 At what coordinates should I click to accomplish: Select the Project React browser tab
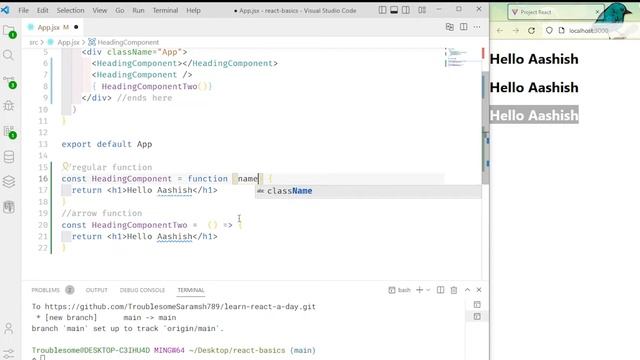(555, 12)
